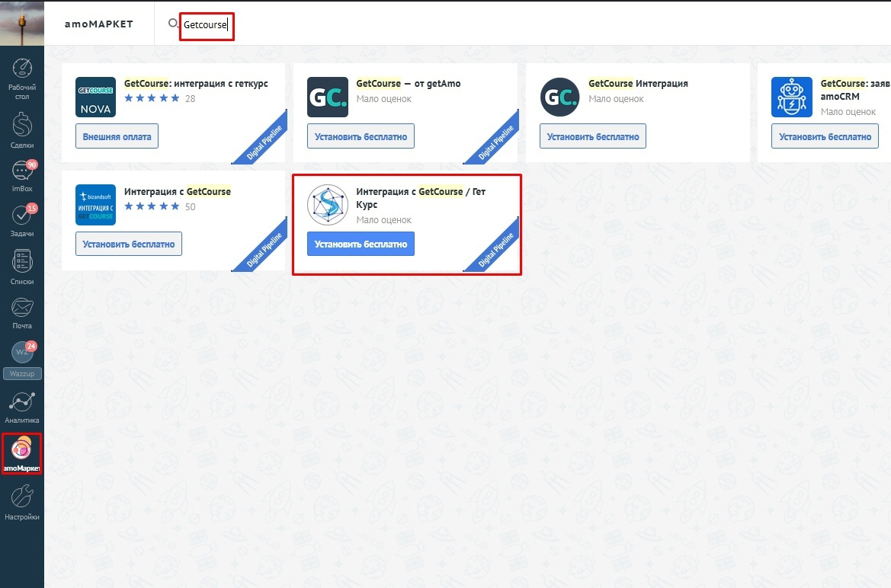The width and height of the screenshot is (891, 588).
Task: Click the GetCourse NOVA logo thumbnail
Action: point(96,97)
